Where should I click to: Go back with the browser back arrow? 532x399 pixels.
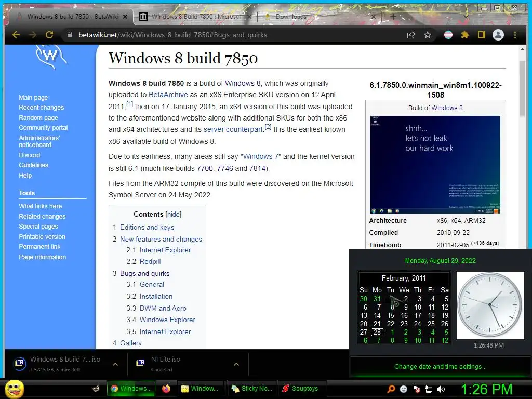(x=16, y=35)
